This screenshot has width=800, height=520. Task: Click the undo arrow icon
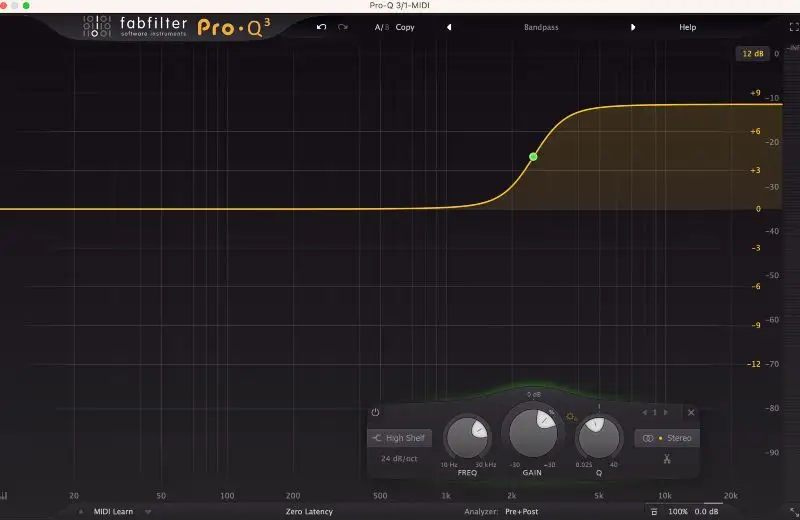pyautogui.click(x=321, y=27)
